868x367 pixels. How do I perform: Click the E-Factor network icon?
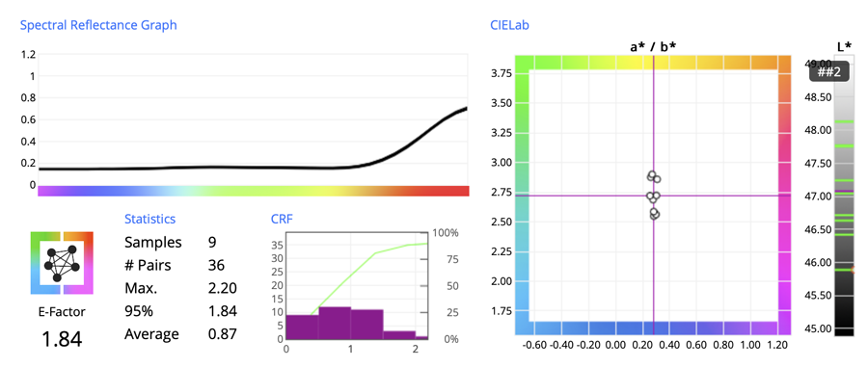click(x=62, y=263)
